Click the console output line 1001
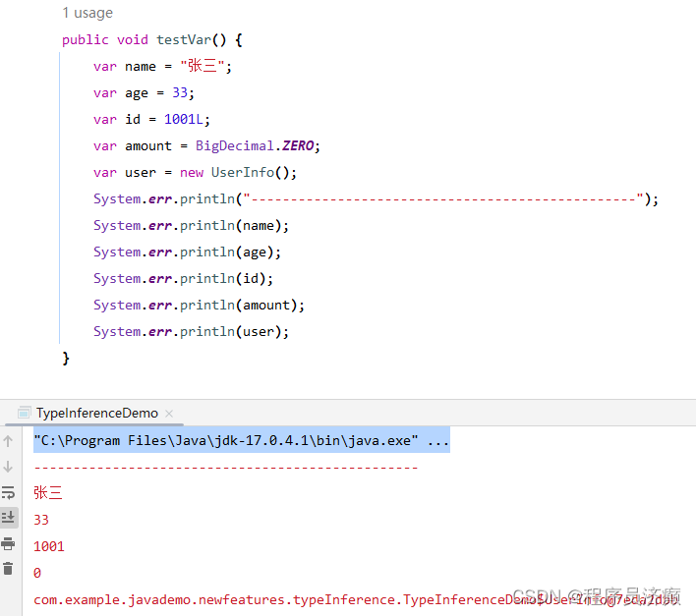Screen dimensions: 696x616 pyautogui.click(x=49, y=547)
